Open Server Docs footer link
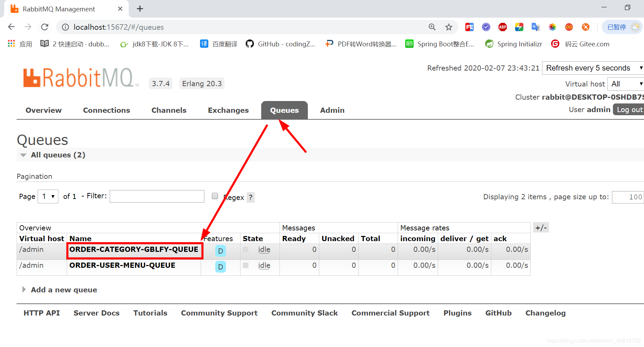The image size is (644, 347). pos(96,313)
